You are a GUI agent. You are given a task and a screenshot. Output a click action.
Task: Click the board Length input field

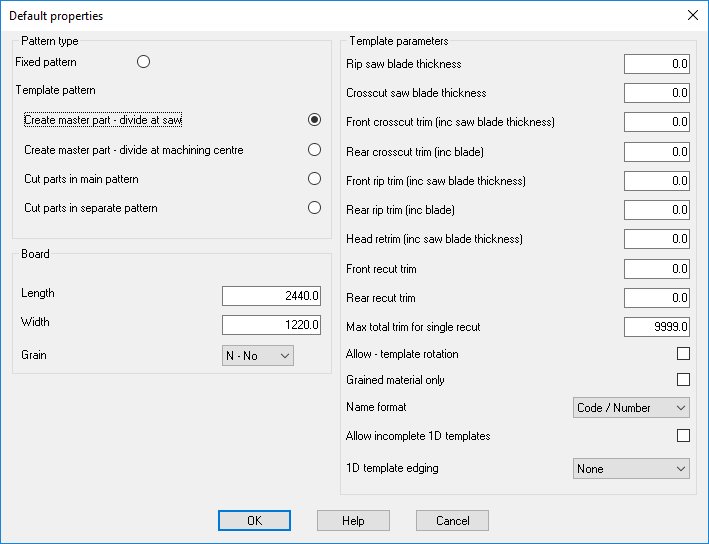[271, 296]
